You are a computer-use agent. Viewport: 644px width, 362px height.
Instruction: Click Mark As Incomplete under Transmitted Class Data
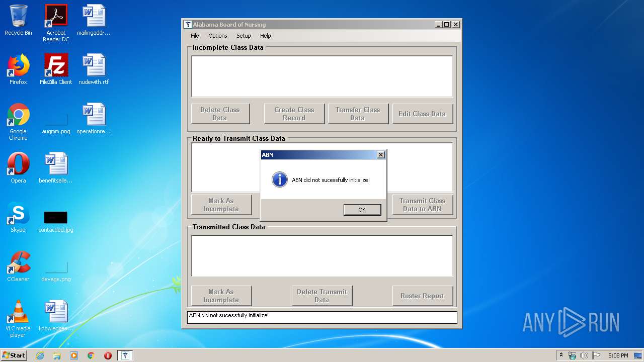pyautogui.click(x=221, y=296)
